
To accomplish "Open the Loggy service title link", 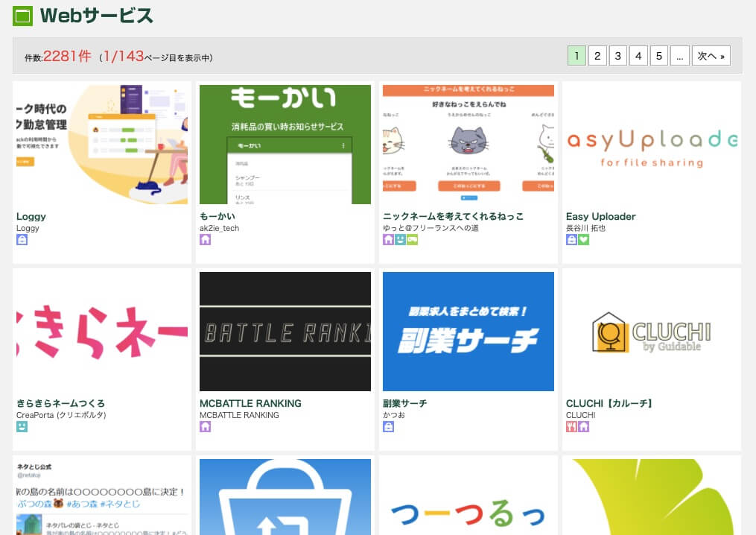I will pos(31,217).
